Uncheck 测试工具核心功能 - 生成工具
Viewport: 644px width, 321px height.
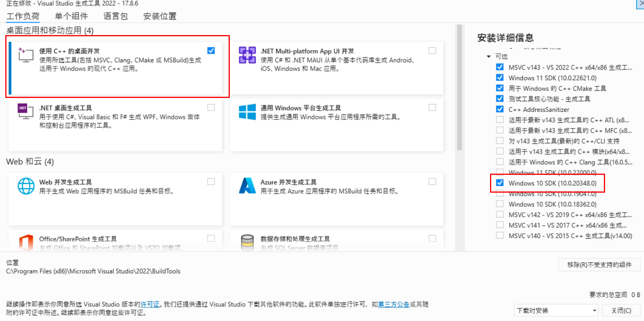500,99
